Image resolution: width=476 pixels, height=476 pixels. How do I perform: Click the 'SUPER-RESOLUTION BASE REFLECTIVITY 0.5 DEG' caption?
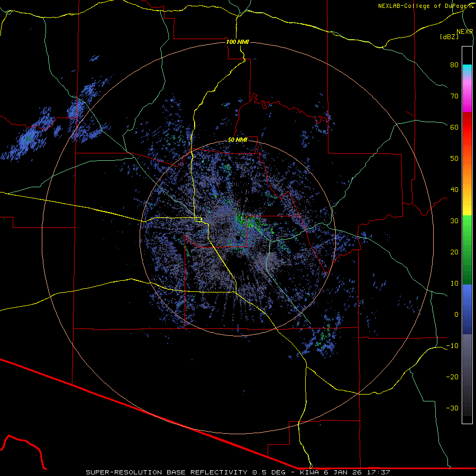(x=186, y=472)
